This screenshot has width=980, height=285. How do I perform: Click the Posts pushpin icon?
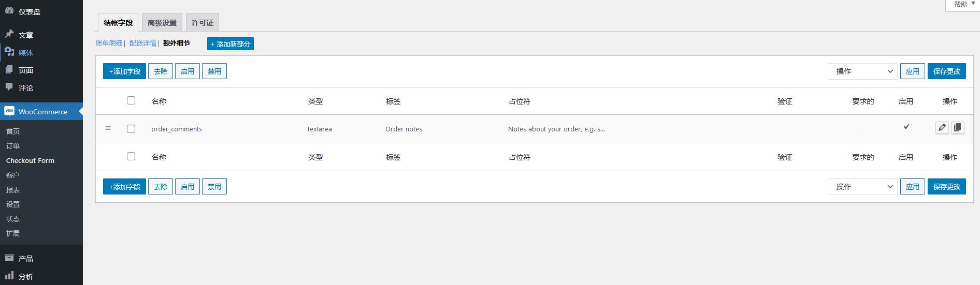pyautogui.click(x=9, y=34)
